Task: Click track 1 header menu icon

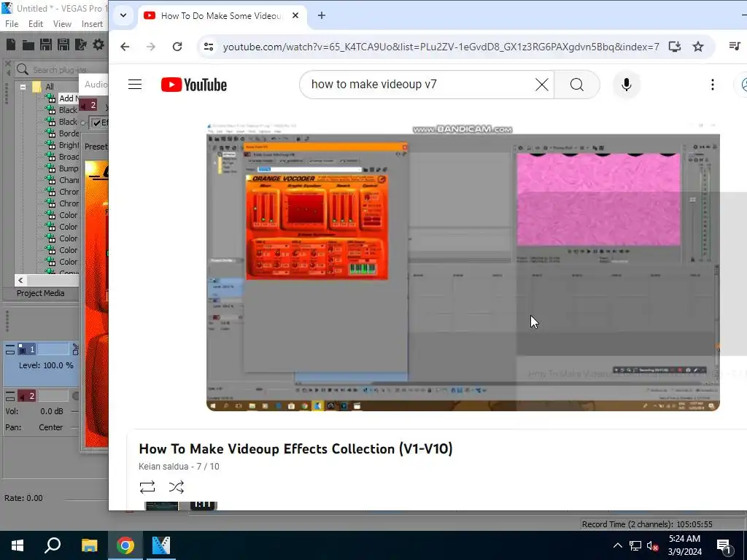Action: click(x=10, y=350)
